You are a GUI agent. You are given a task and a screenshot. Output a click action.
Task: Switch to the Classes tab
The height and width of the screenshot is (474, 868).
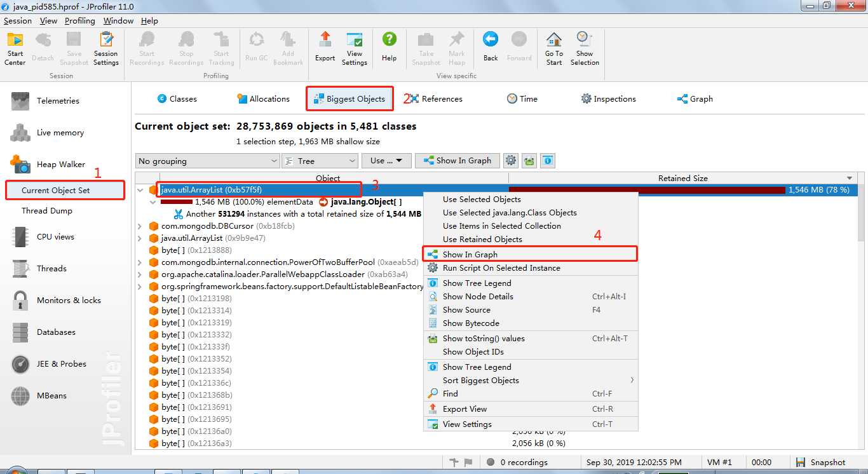(x=177, y=98)
